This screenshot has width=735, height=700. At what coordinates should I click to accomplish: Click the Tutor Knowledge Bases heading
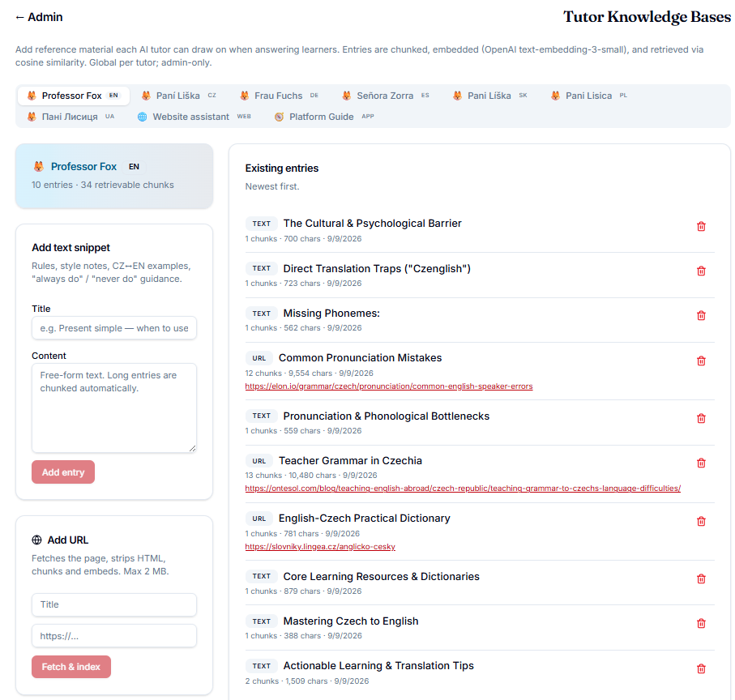[647, 17]
